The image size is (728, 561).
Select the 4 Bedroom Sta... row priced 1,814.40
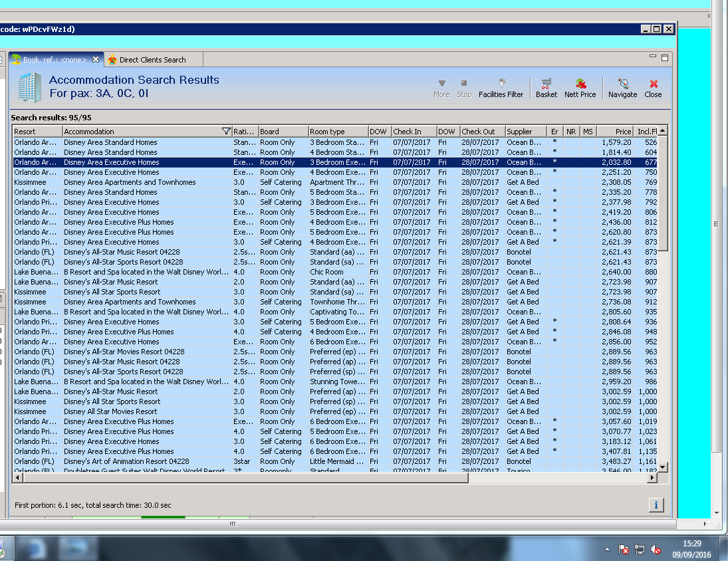point(335,152)
